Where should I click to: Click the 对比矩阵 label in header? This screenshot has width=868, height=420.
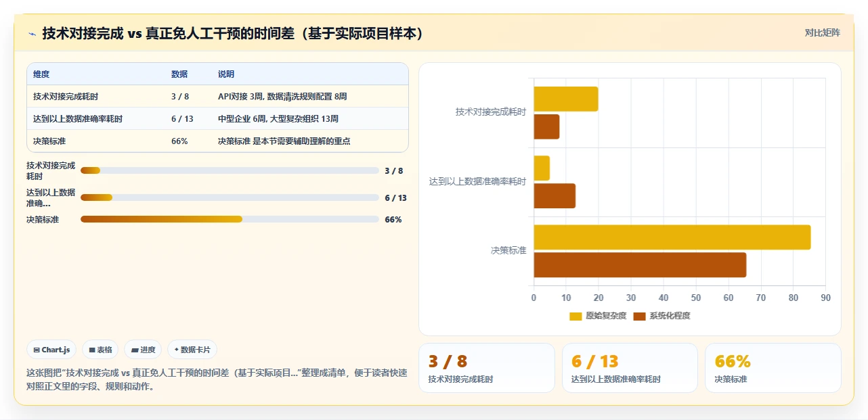823,32
